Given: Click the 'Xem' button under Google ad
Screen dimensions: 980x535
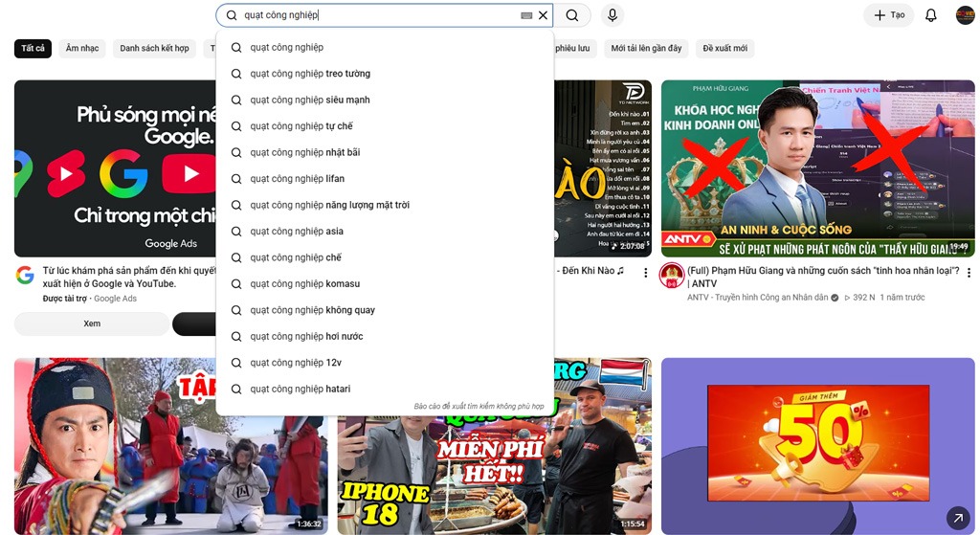Looking at the screenshot, I should (x=92, y=323).
